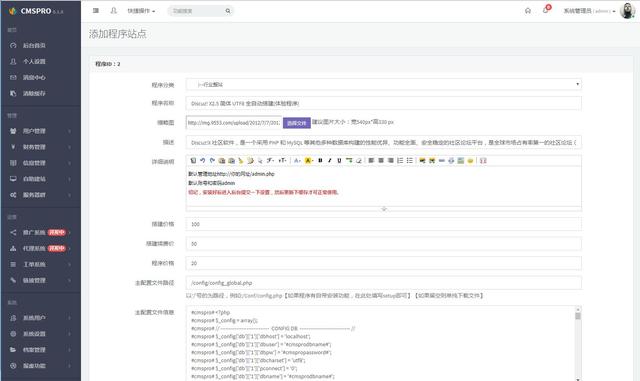Toggle the sidebar with the hamburger icon
The height and width of the screenshot is (381, 640).
click(96, 11)
